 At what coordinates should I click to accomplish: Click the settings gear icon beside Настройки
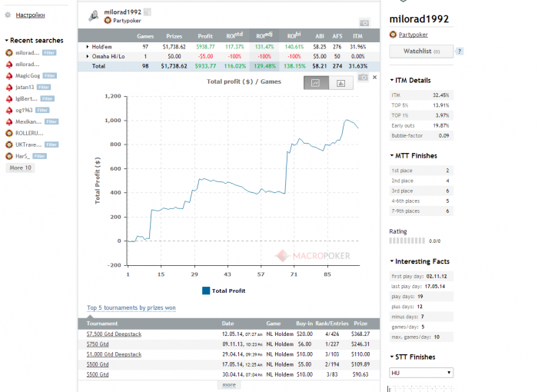coord(8,15)
